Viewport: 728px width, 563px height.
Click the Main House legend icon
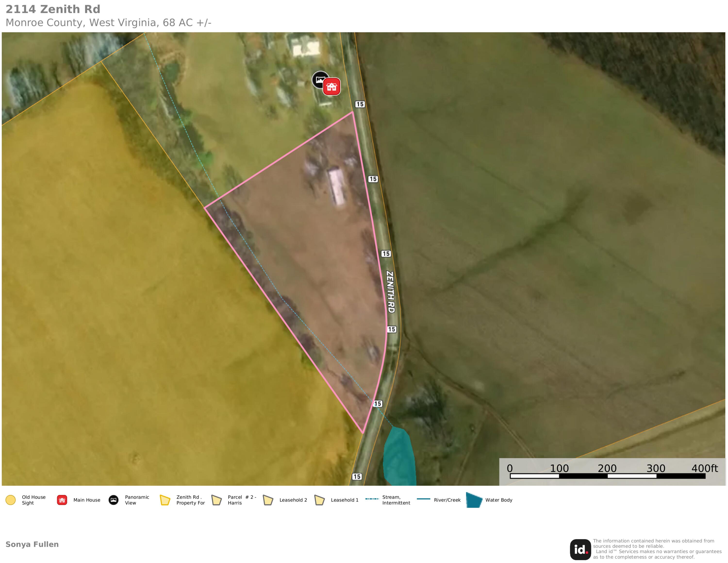(x=62, y=500)
